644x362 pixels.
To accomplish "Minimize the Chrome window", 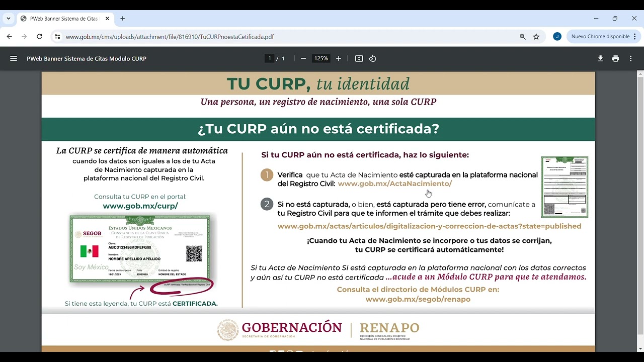I will click(x=596, y=19).
